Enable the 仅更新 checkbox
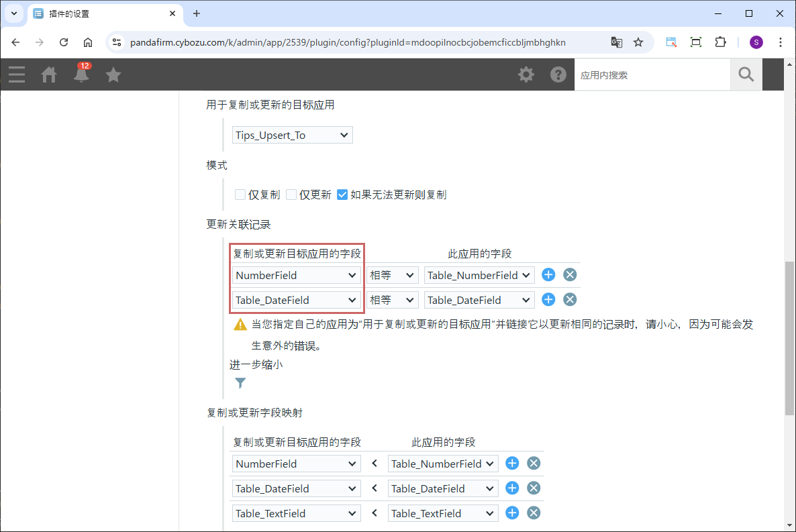796x532 pixels. point(291,195)
